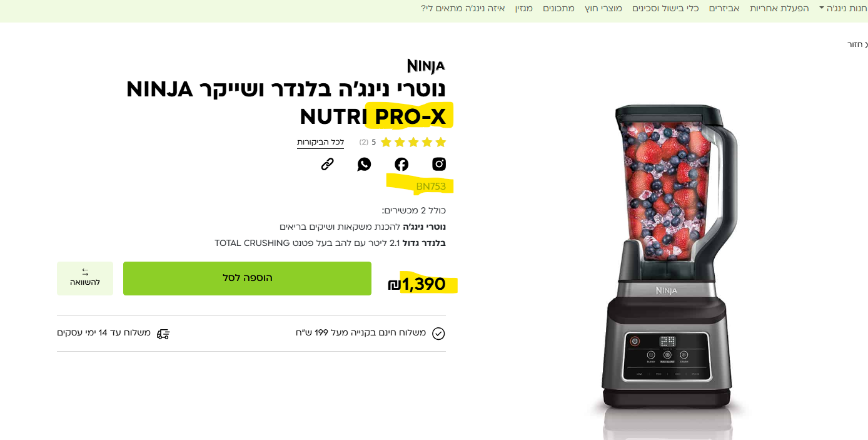Open the הפעלת אחריות menu item
This screenshot has height=440, width=868.
point(779,8)
